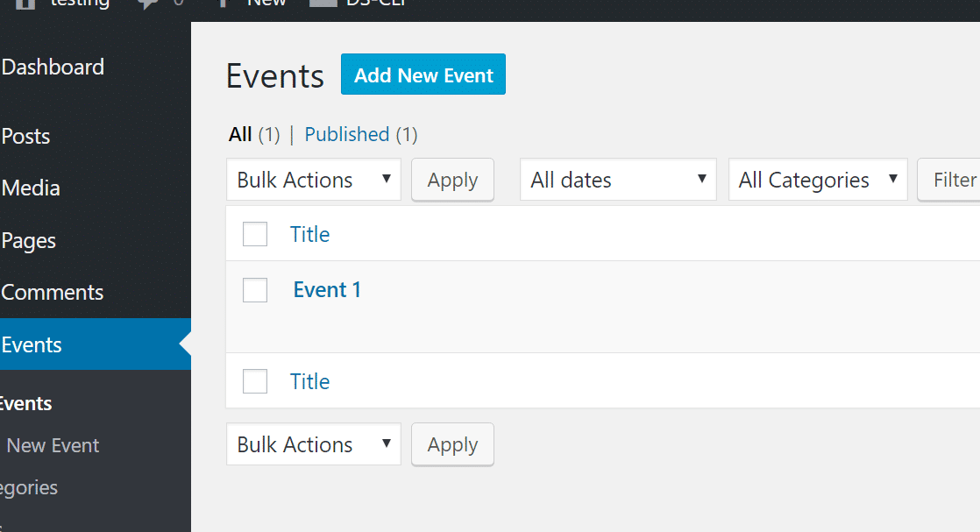Open the All Categories dropdown
The height and width of the screenshot is (532, 980).
(x=817, y=180)
